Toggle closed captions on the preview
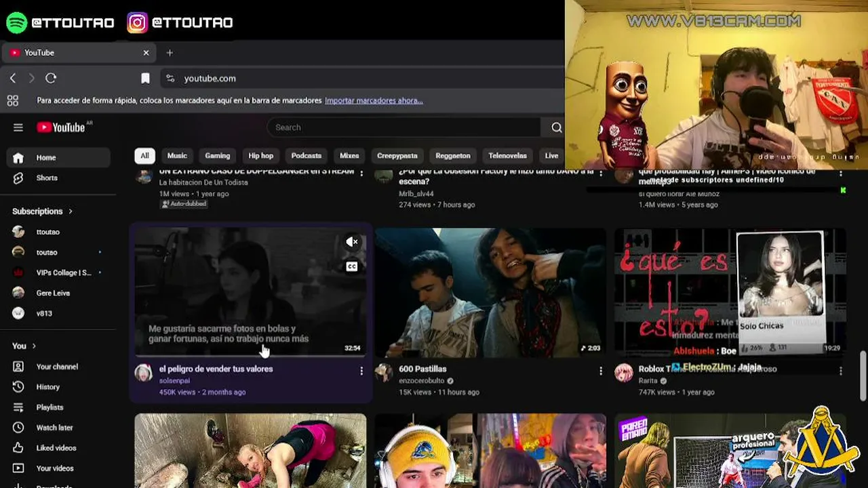 pyautogui.click(x=351, y=266)
